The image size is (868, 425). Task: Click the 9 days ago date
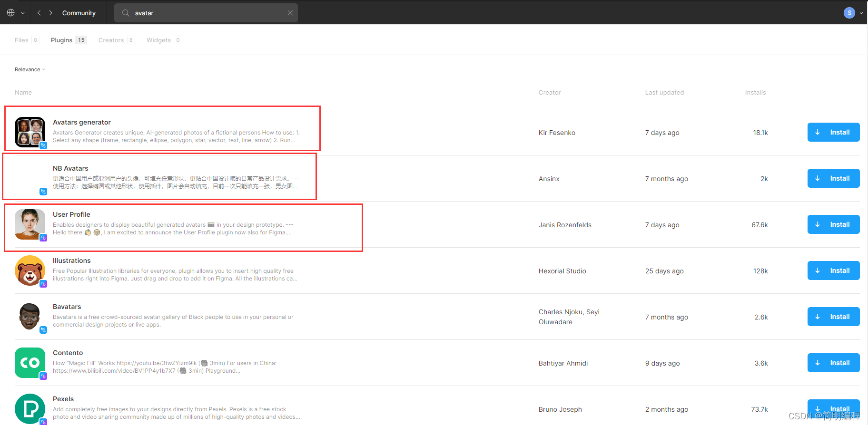(662, 363)
